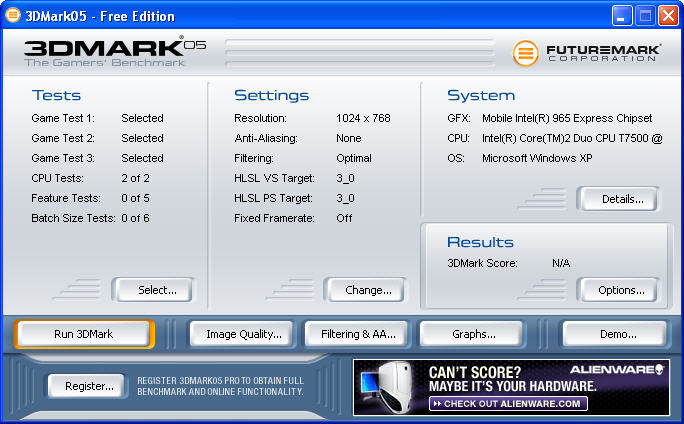This screenshot has height=424, width=684.
Task: Close the 3DMark05 window
Action: click(x=668, y=16)
